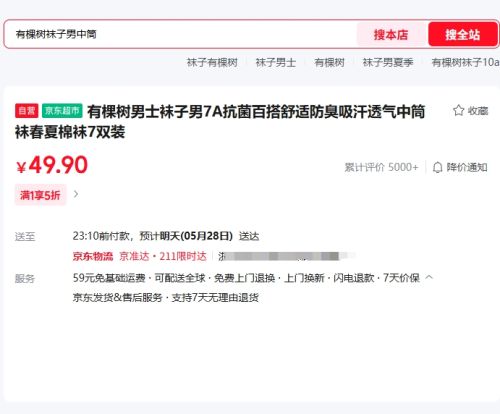Open the 满1享5折 discount tag

tap(40, 195)
